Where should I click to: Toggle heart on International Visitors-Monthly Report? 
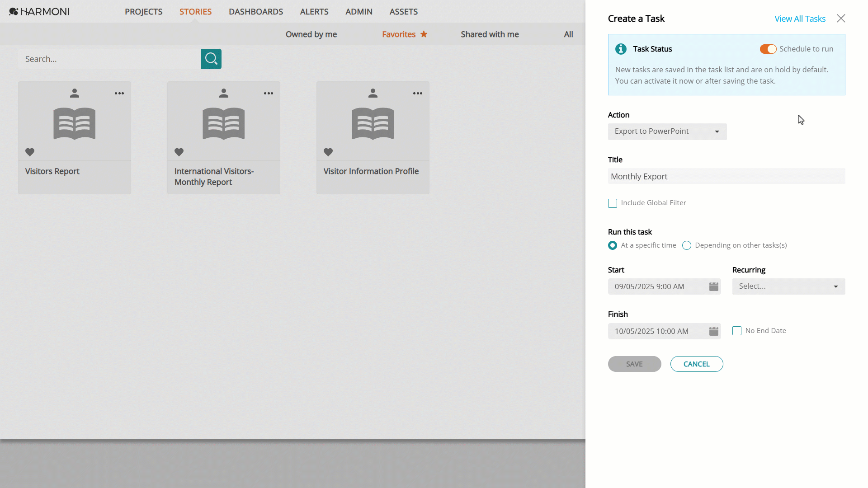[179, 152]
